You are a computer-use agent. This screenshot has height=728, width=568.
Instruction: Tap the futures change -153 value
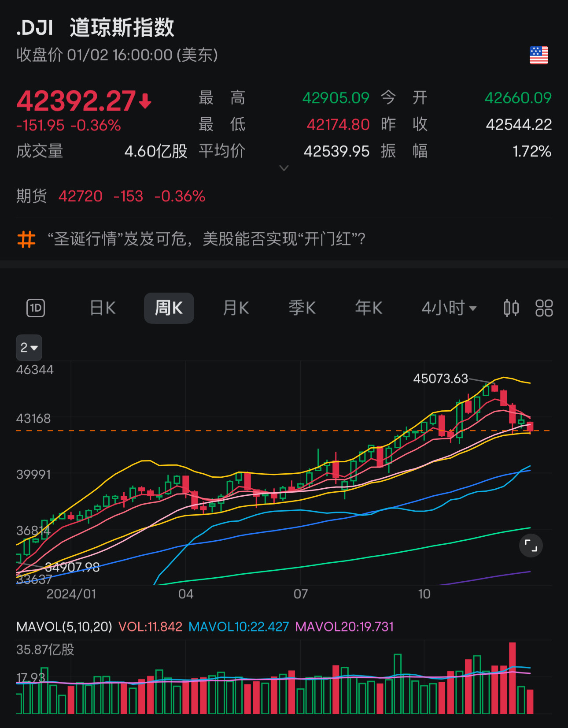(x=129, y=196)
